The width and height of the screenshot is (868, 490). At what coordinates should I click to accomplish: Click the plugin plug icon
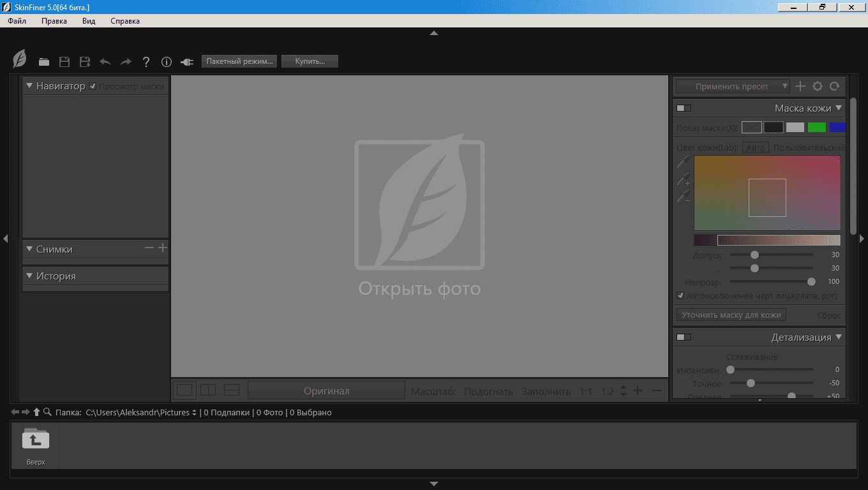click(x=187, y=62)
